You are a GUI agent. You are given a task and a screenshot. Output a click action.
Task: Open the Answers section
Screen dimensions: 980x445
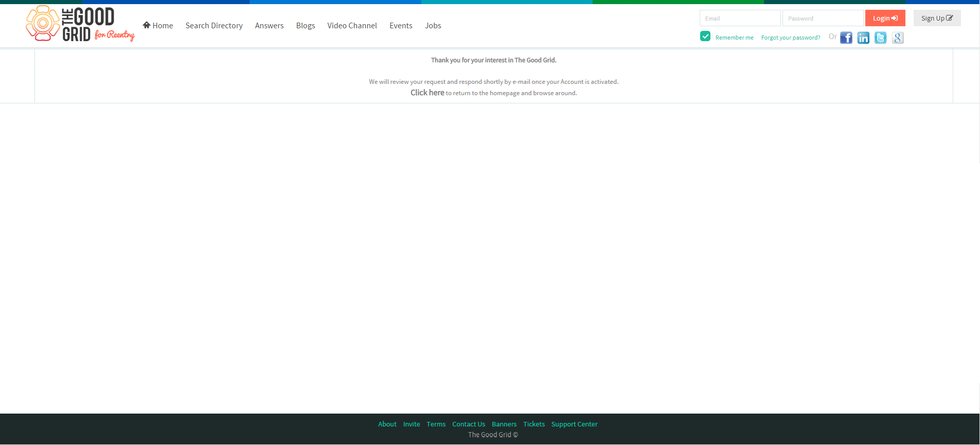click(269, 25)
